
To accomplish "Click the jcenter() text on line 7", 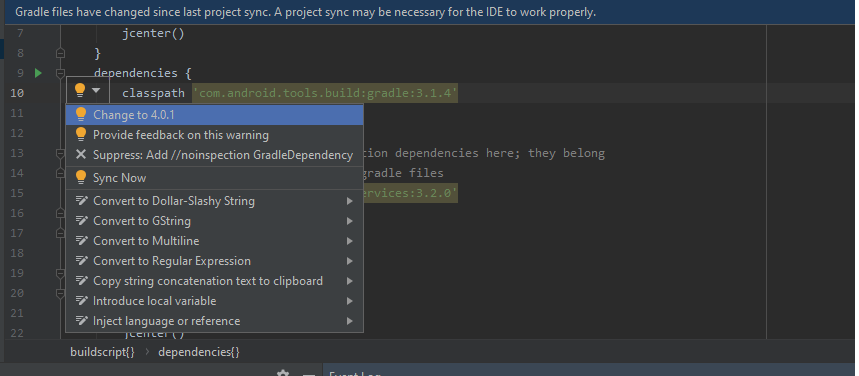I will [x=153, y=33].
